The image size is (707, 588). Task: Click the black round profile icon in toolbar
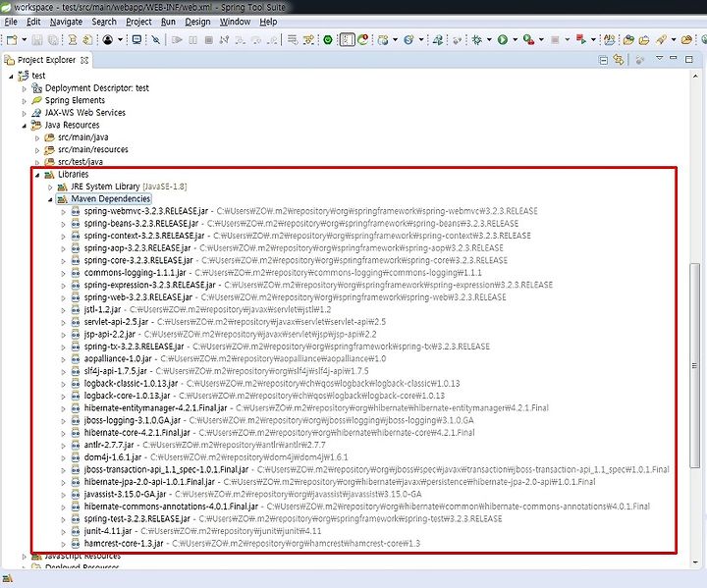(108, 40)
